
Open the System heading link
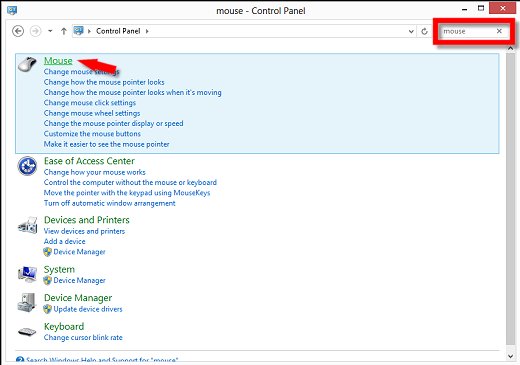point(59,269)
